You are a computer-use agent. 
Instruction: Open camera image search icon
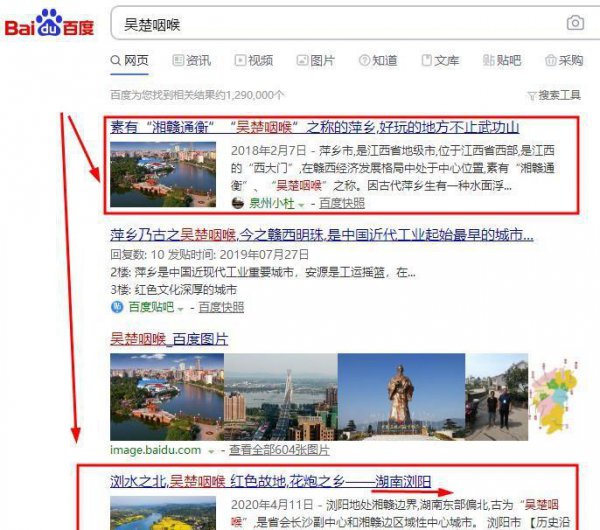[x=575, y=23]
